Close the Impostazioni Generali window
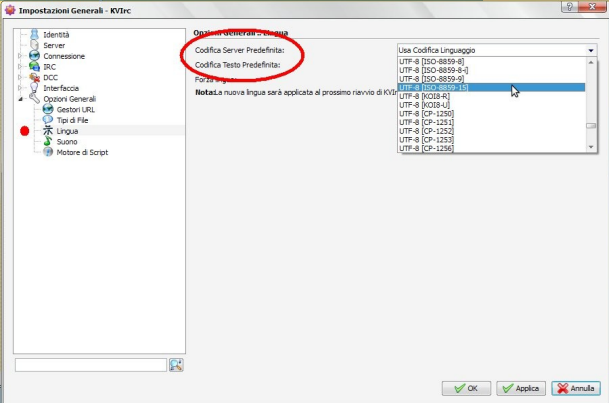The width and height of the screenshot is (609, 403). click(x=592, y=7)
